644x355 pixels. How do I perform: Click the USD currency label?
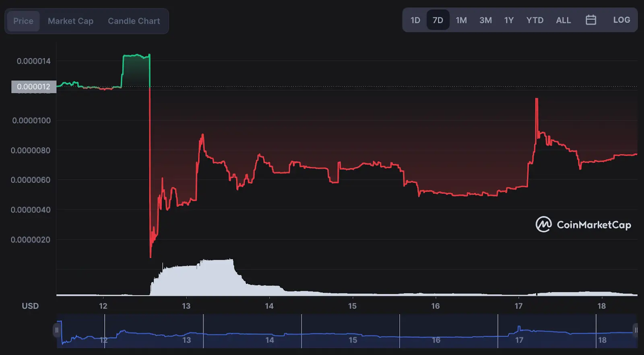pos(30,306)
